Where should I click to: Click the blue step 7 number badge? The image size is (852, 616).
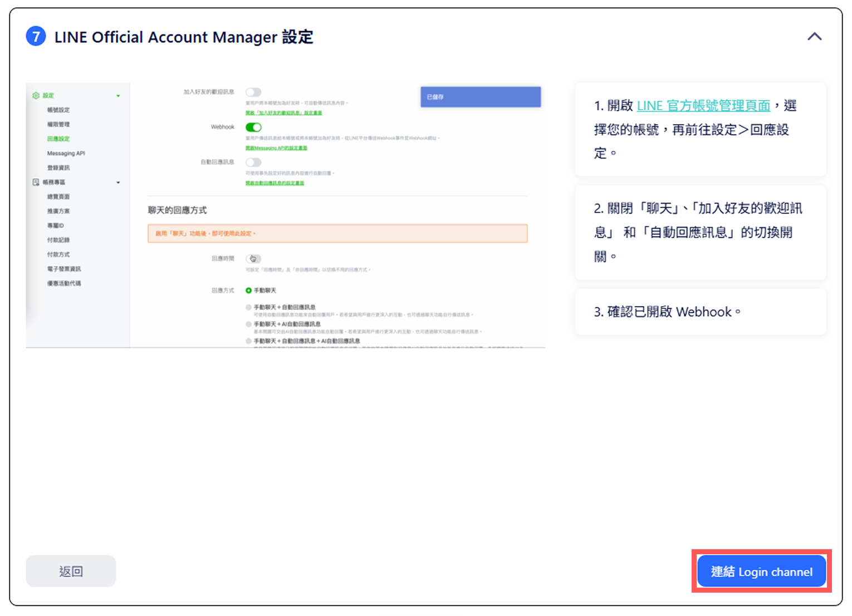point(36,37)
